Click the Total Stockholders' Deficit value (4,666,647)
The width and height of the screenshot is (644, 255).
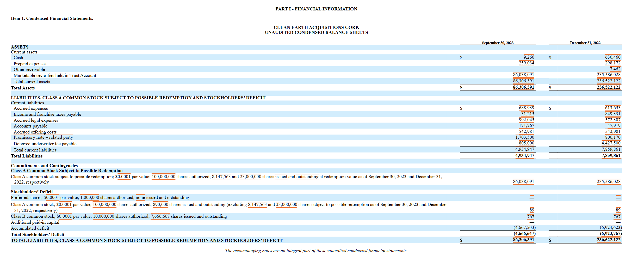click(524, 233)
